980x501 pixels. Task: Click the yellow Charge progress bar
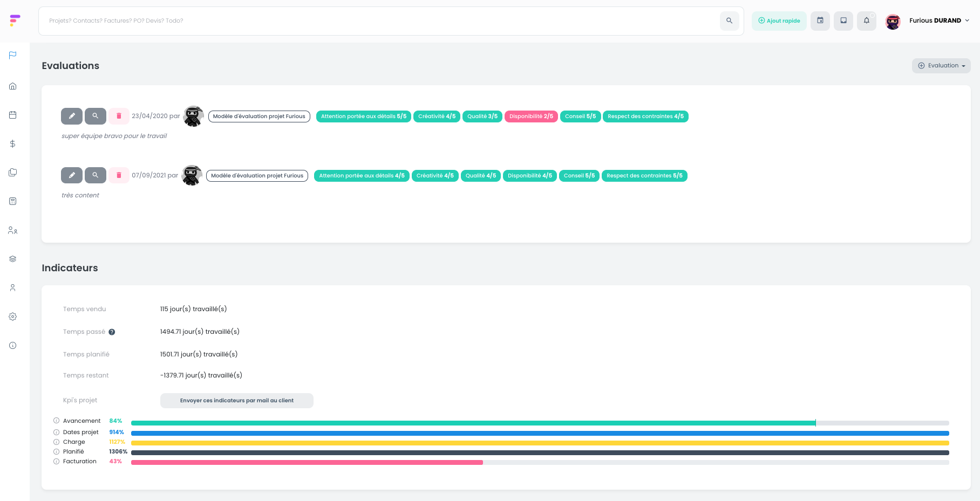540,443
